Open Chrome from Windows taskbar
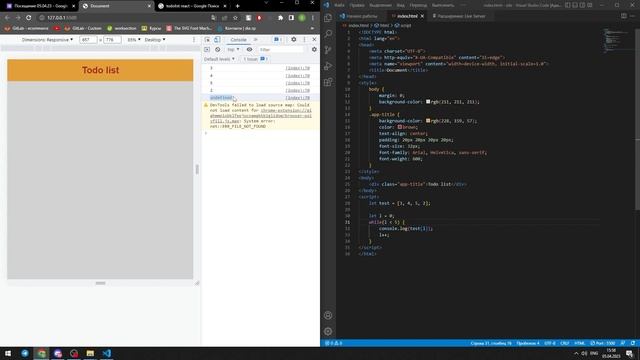 pos(42,353)
